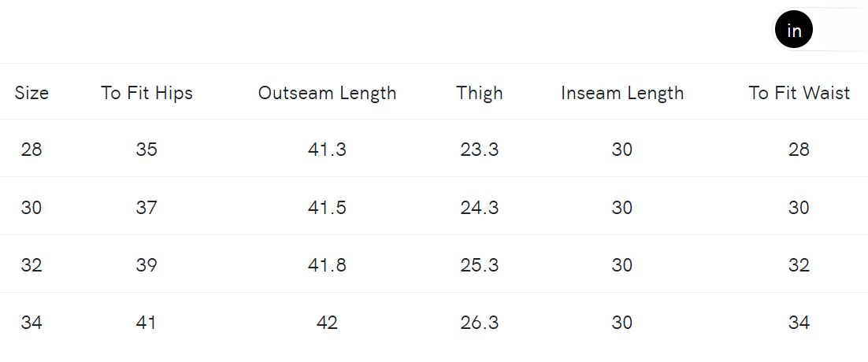Screen dimensions: 868x362
Task: Click the To Fit Hips column header
Action: 147,93
